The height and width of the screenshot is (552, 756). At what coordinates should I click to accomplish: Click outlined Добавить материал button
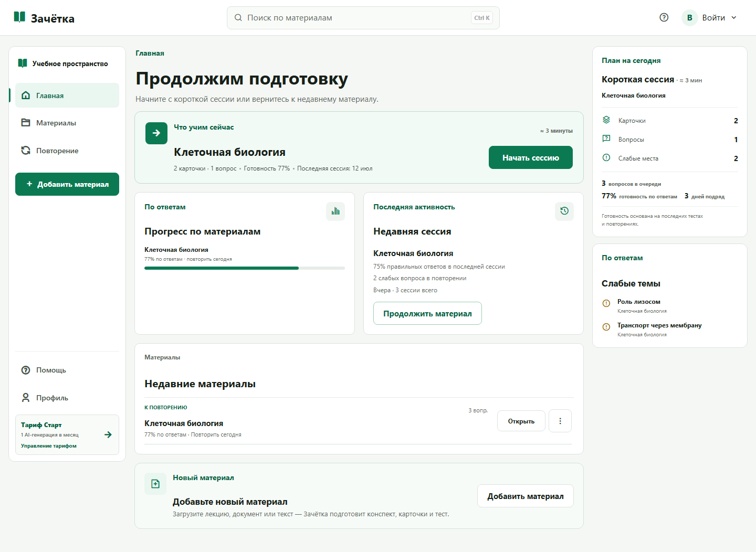point(526,496)
